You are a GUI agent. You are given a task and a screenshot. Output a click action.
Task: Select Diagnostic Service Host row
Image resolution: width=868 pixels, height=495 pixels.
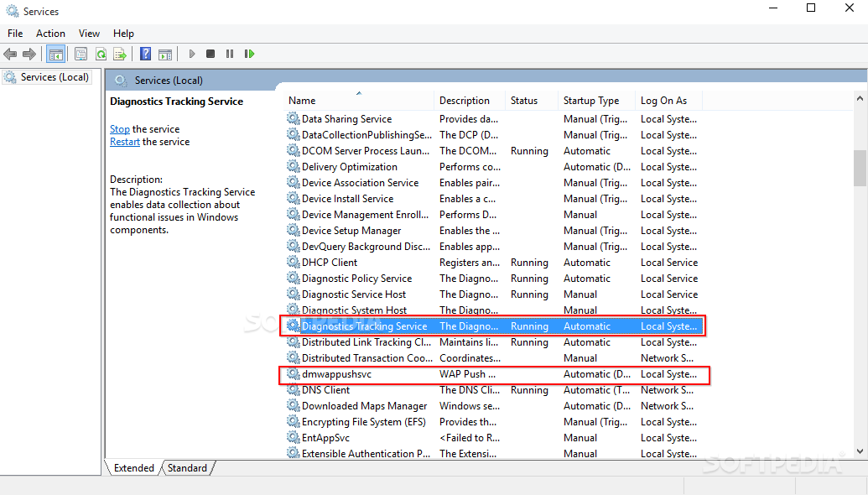[x=493, y=294]
